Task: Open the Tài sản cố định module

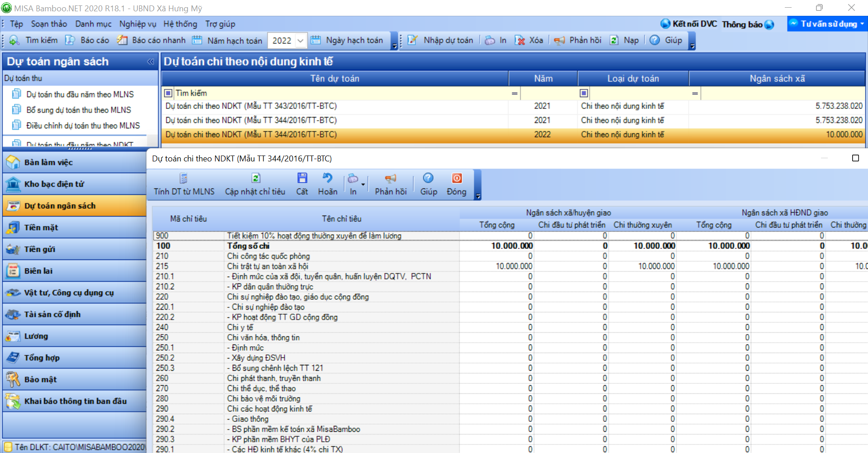Action: pyautogui.click(x=74, y=314)
